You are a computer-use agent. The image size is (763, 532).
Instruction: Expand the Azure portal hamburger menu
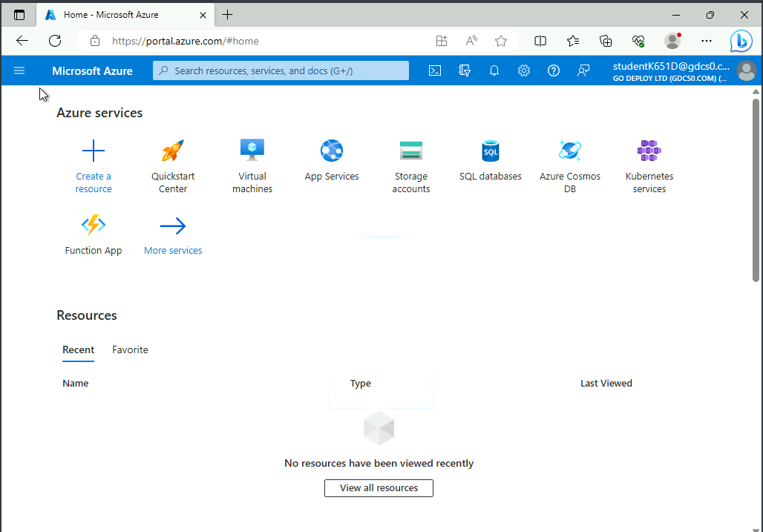(x=19, y=70)
